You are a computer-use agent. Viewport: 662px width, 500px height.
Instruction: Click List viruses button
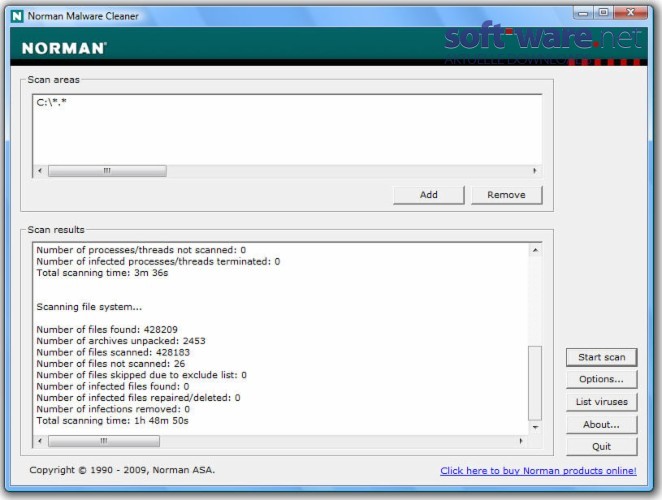[x=601, y=402]
